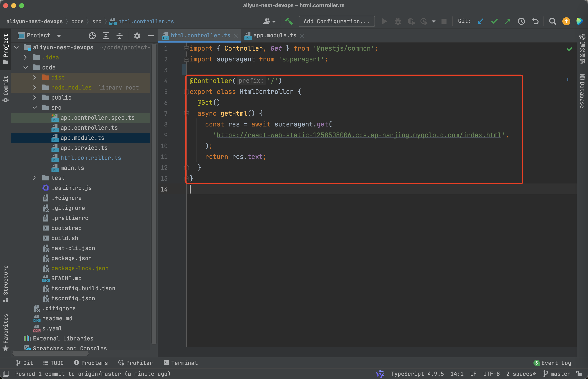The width and height of the screenshot is (588, 379).
Task: Expand the .idea folder
Action: (x=25, y=57)
